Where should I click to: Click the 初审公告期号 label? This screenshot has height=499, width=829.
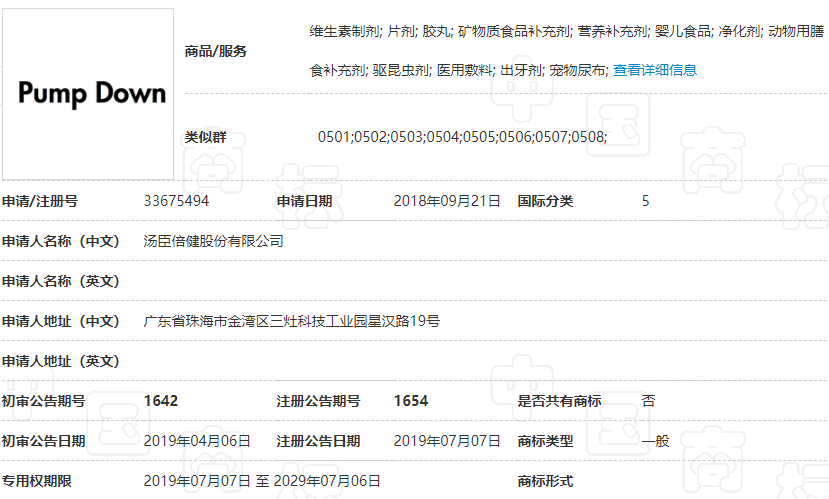click(43, 401)
